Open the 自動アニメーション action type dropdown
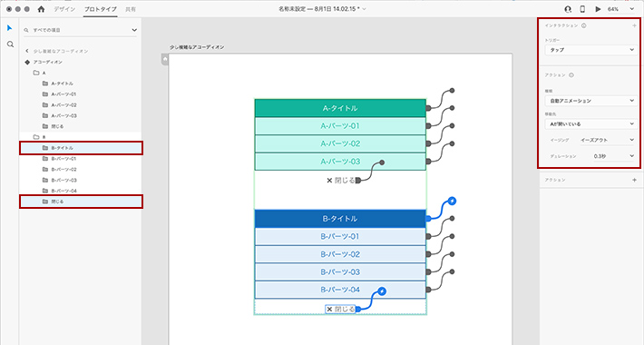The image size is (644, 345). (591, 101)
